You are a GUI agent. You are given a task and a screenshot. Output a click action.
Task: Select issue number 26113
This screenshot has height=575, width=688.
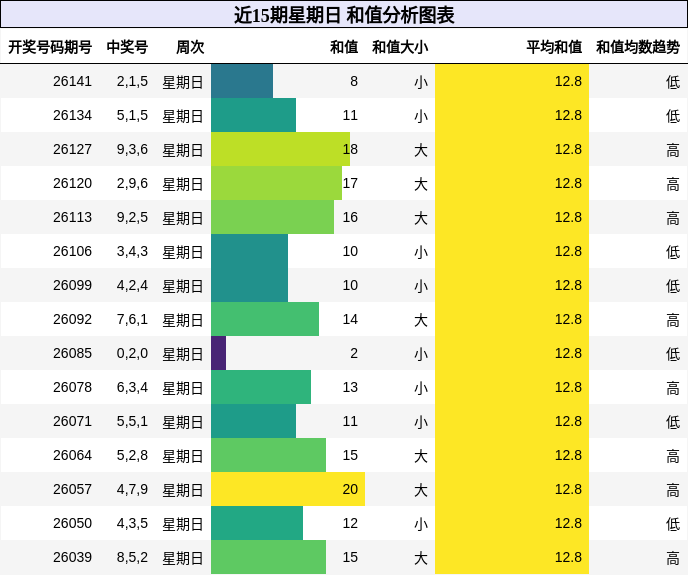point(72,217)
